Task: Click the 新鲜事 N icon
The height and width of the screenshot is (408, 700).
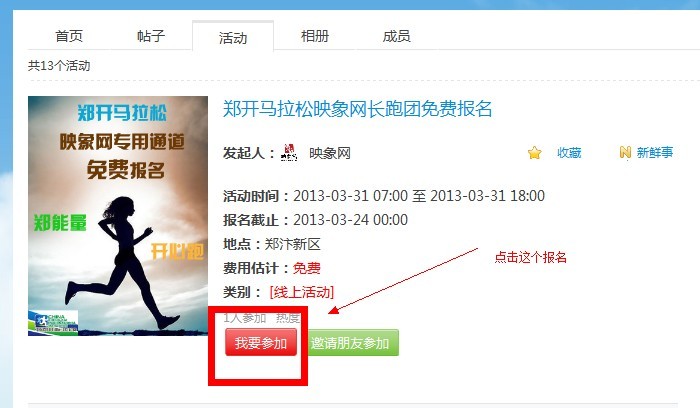Action: (625, 153)
